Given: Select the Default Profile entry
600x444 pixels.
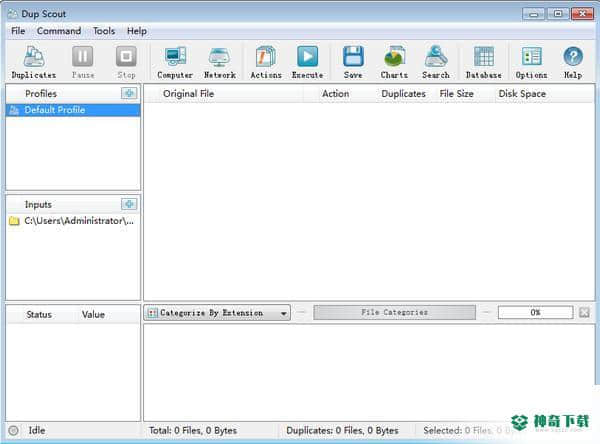Looking at the screenshot, I should [x=73, y=110].
